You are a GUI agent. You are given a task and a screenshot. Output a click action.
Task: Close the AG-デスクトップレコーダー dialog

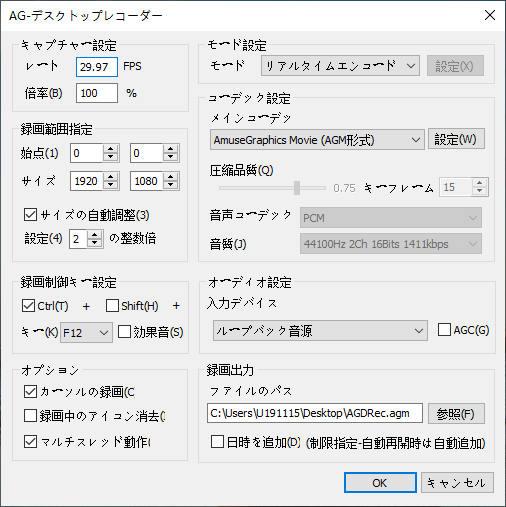(x=490, y=15)
